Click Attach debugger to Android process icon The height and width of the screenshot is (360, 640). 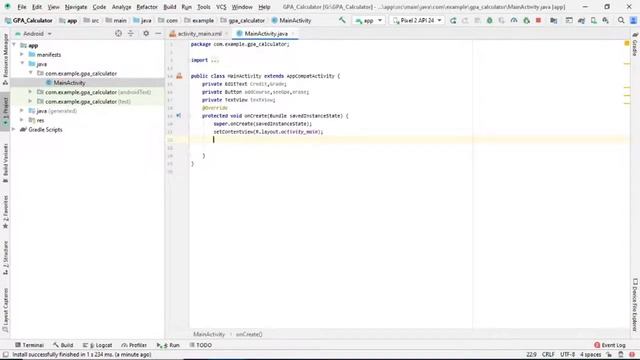(x=527, y=20)
